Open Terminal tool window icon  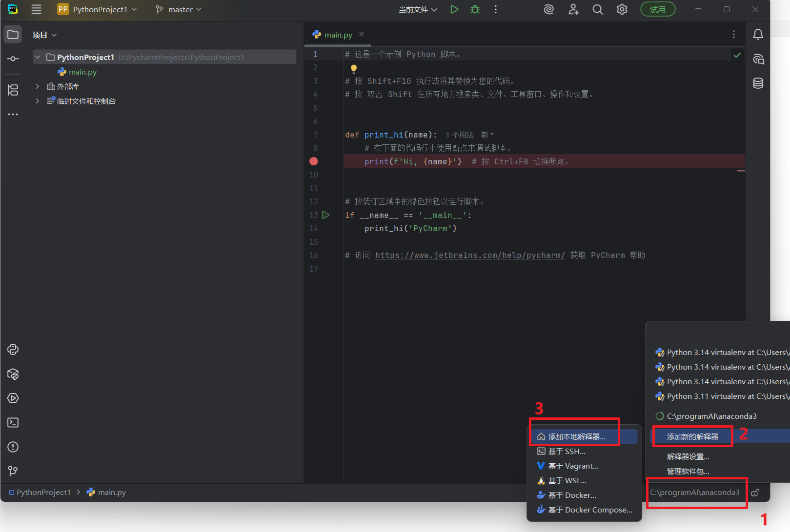[13, 422]
